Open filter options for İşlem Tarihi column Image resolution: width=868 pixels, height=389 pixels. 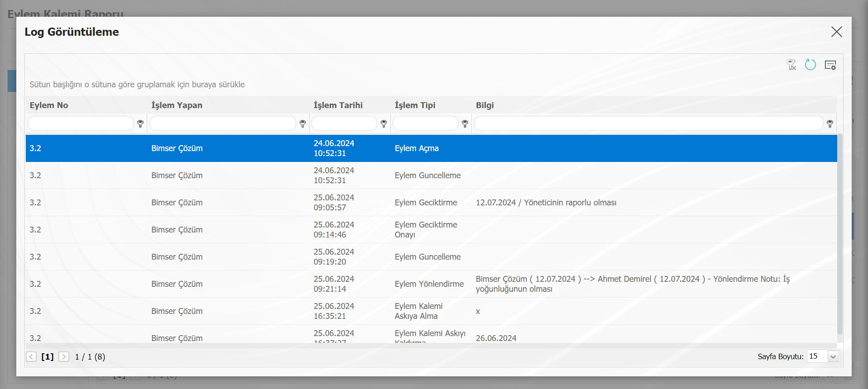tap(384, 123)
